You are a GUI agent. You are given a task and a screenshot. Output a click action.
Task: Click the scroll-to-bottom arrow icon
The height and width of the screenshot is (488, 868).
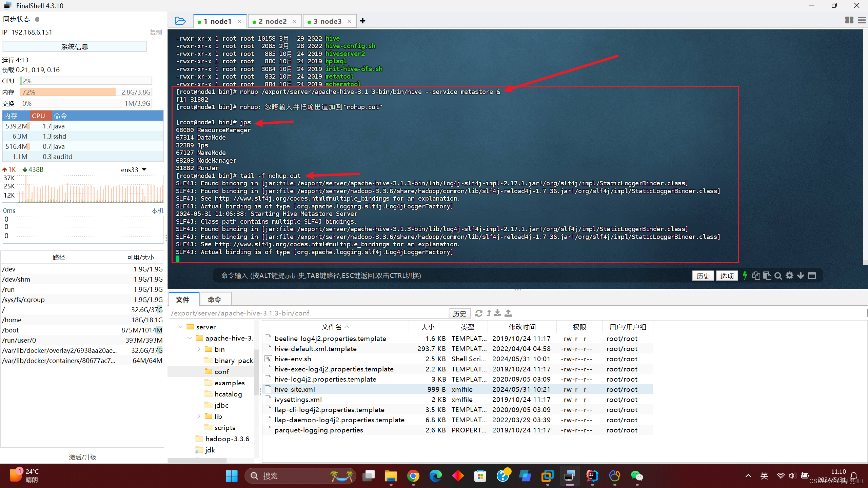(x=801, y=276)
